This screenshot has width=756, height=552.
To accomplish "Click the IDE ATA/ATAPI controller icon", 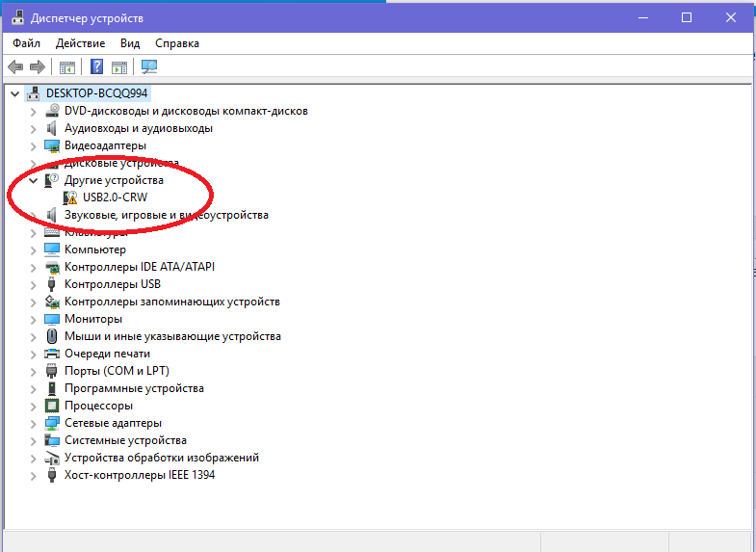I will pyautogui.click(x=52, y=267).
